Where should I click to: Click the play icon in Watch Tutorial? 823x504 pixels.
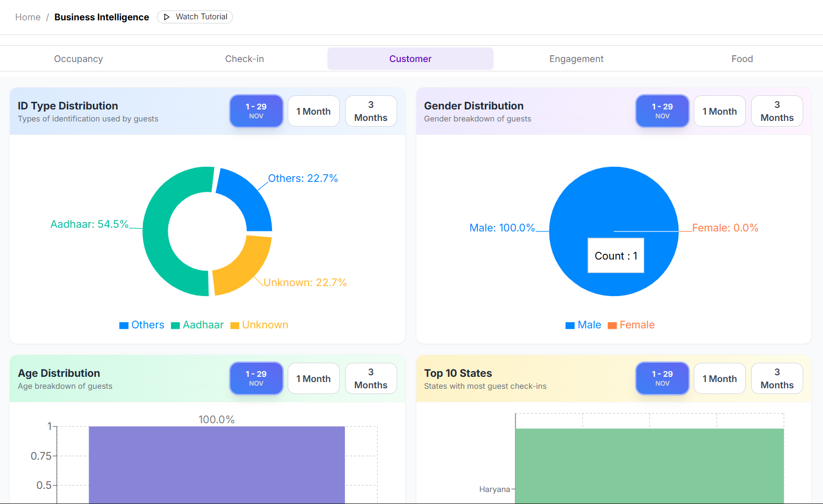167,17
